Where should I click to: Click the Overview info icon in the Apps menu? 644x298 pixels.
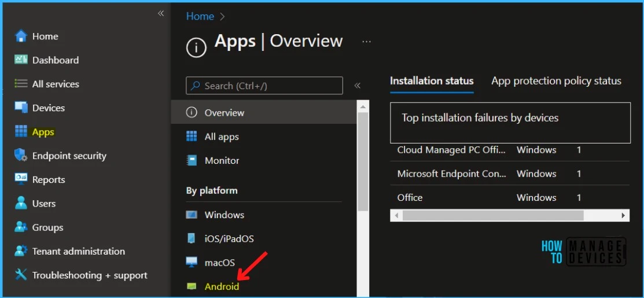(192, 112)
